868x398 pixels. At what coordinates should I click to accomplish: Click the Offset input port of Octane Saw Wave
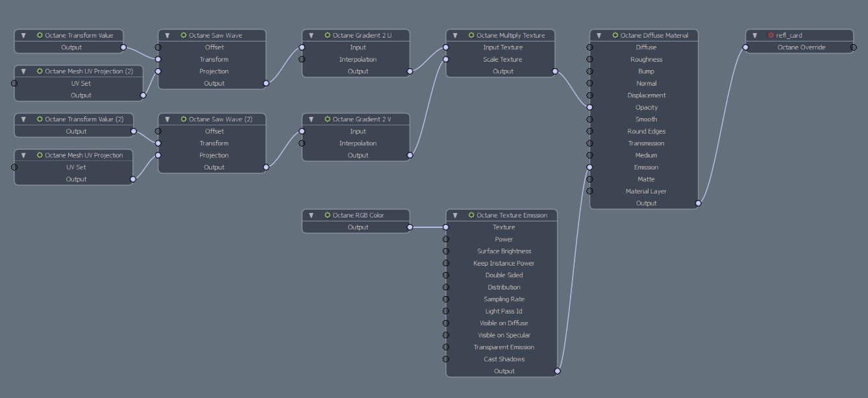click(x=158, y=47)
